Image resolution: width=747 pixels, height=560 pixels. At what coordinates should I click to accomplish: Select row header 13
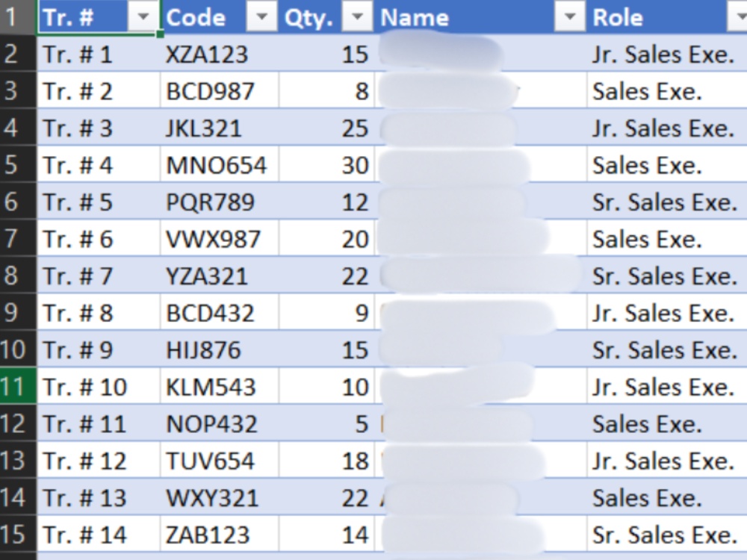click(18, 461)
